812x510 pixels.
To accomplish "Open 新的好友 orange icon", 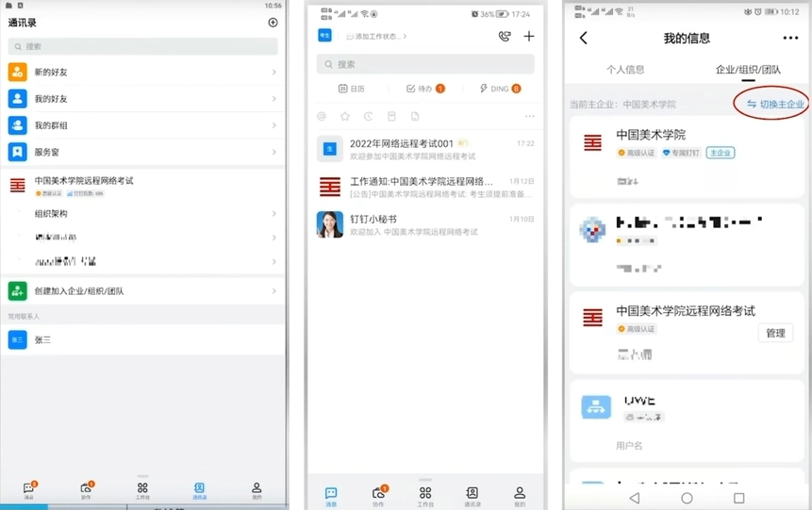I will [x=18, y=72].
